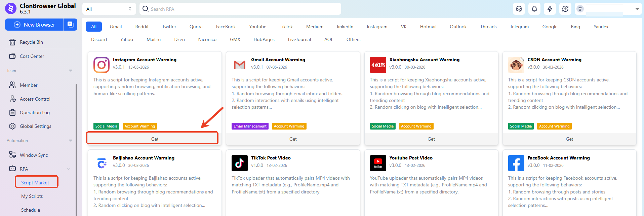Viewport: 644px width, 216px height.
Task: Expand the account menu arrow
Action: point(637,9)
